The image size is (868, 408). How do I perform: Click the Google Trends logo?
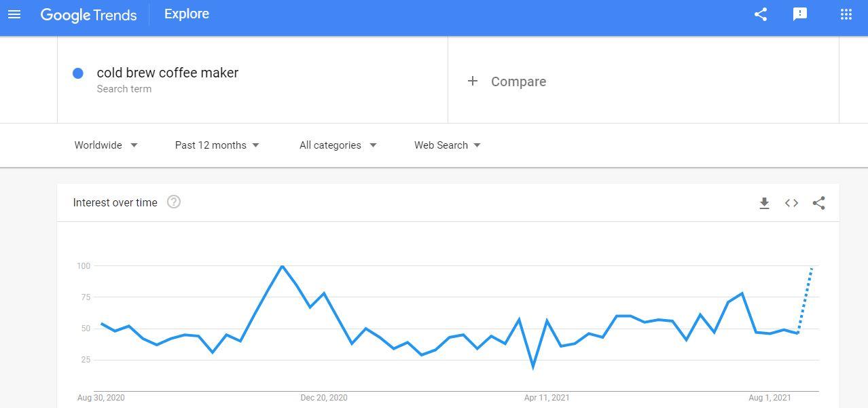tap(88, 15)
